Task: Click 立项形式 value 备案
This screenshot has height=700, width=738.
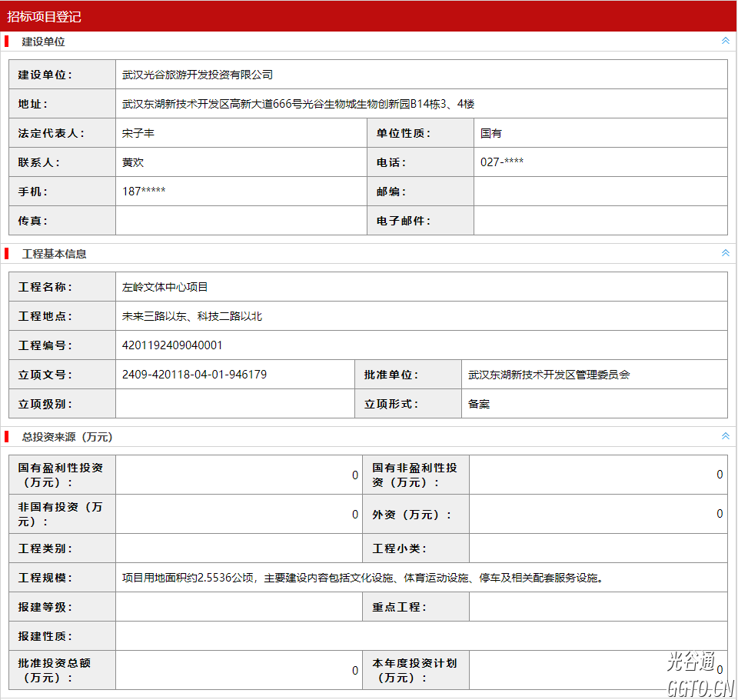Action: [x=479, y=404]
